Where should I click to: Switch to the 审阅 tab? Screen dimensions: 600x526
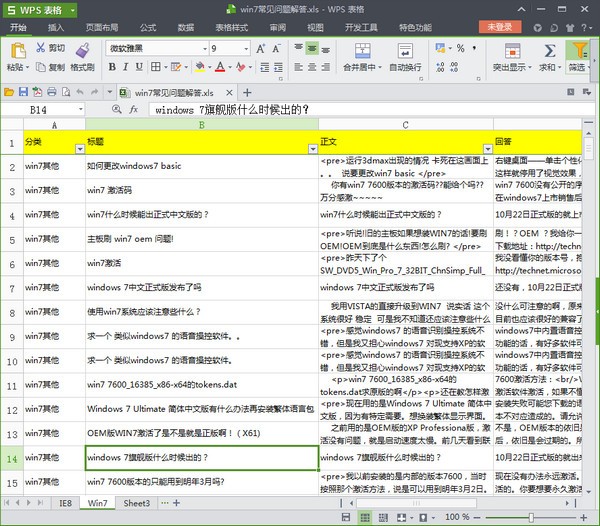click(277, 27)
